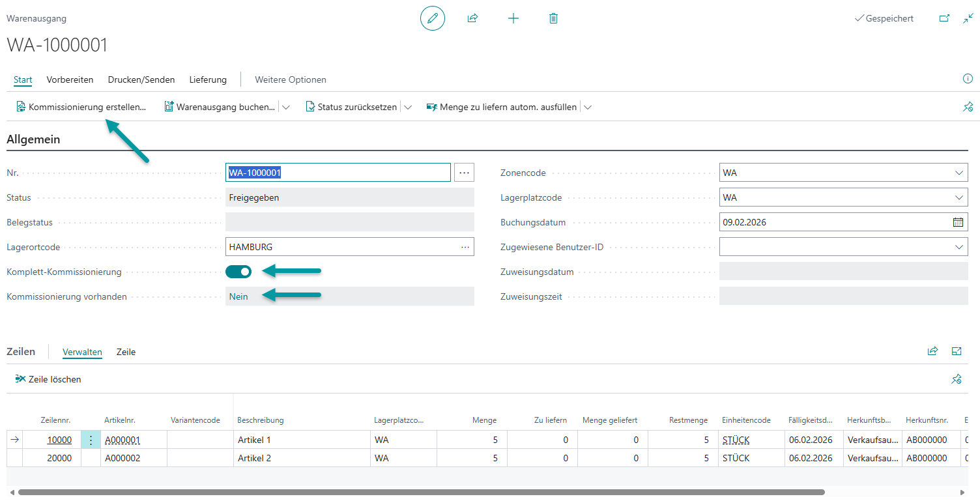The width and height of the screenshot is (980, 501).
Task: Open the row menu for line 10000
Action: coord(91,440)
